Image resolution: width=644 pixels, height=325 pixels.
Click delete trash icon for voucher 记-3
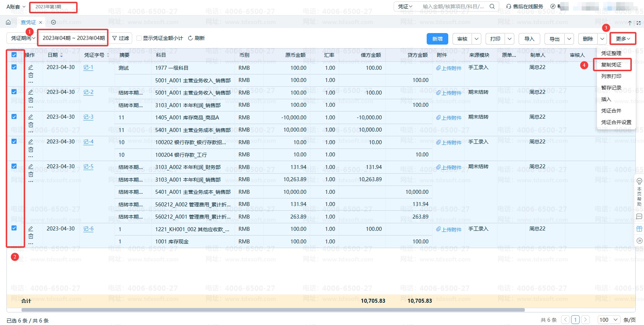point(31,125)
